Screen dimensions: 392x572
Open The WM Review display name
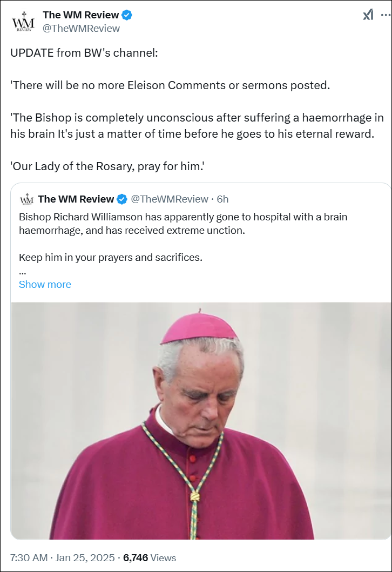point(80,15)
